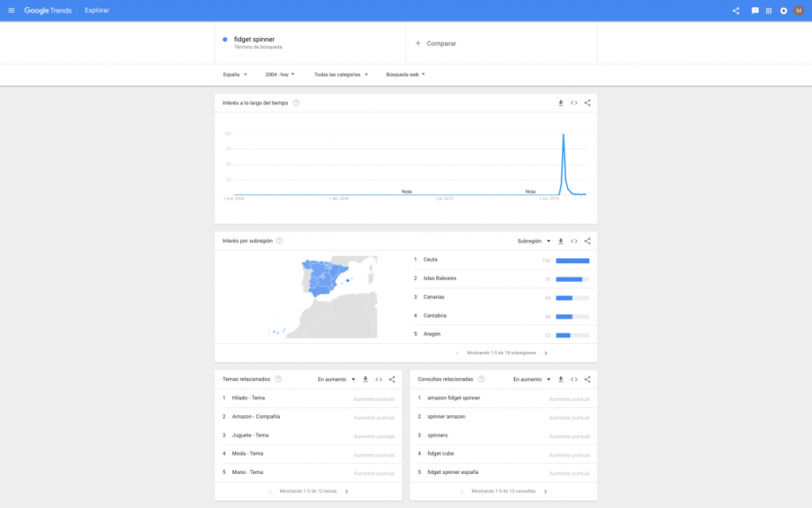Image resolution: width=812 pixels, height=508 pixels.
Task: Open the hamburger main menu
Action: pos(11,10)
